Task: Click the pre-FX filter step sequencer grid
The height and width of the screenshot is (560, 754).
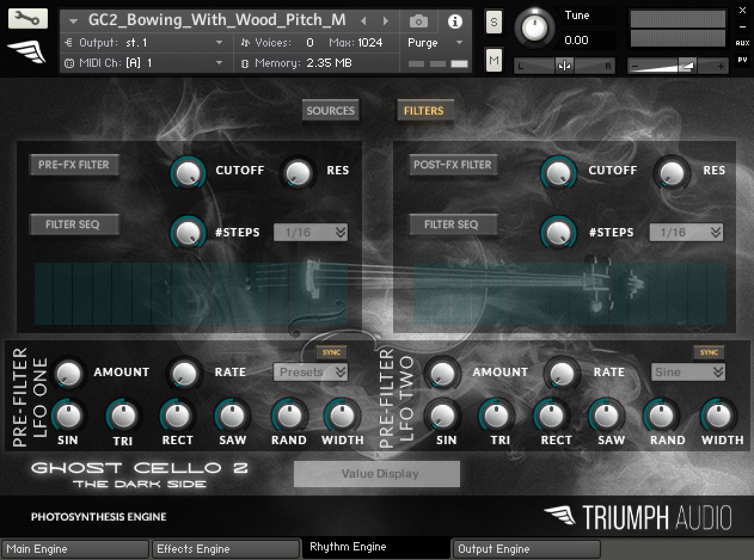Action: pos(191,294)
